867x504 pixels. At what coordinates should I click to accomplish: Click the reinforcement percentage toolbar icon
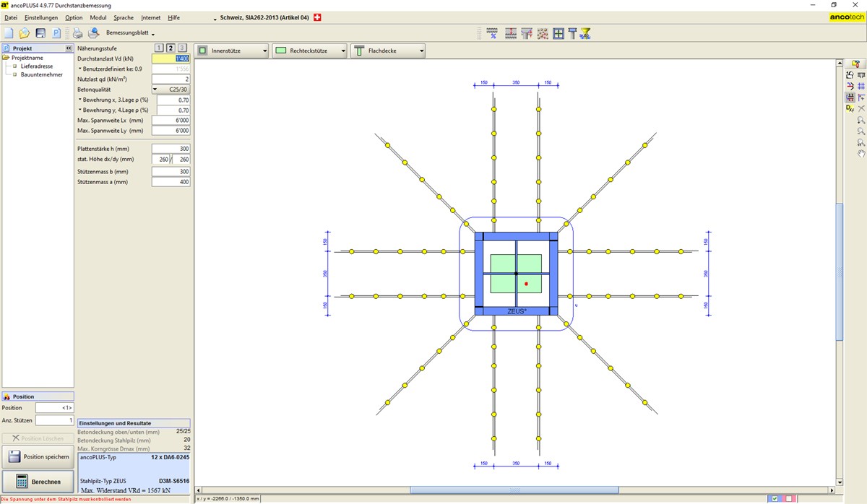[492, 33]
